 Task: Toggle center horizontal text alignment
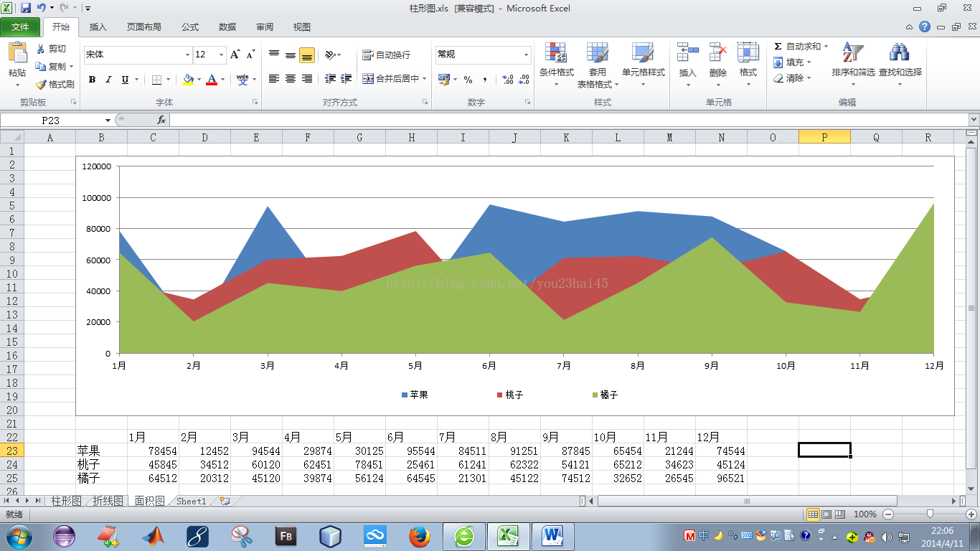[x=291, y=79]
